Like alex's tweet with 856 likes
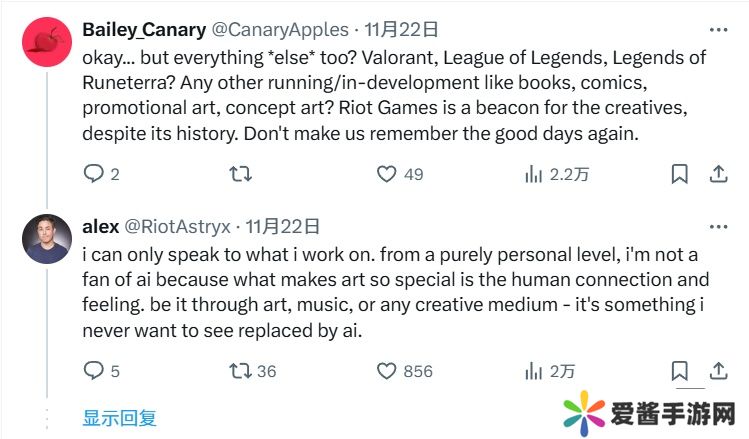This screenshot has width=749, height=439. click(x=387, y=371)
